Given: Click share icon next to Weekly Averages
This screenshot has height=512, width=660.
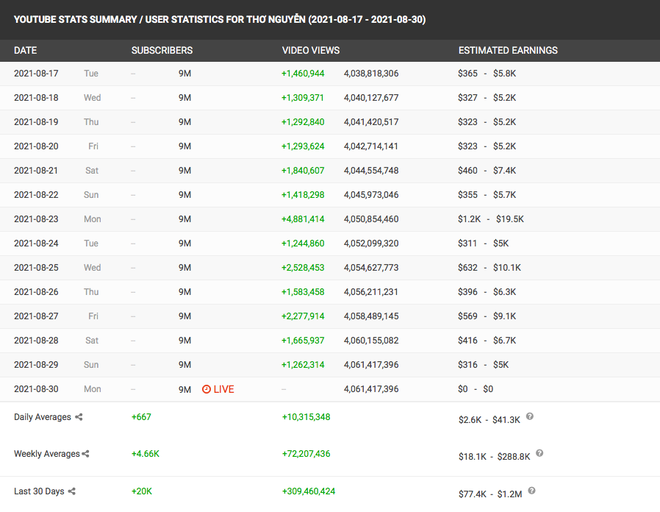Looking at the screenshot, I should (x=85, y=453).
